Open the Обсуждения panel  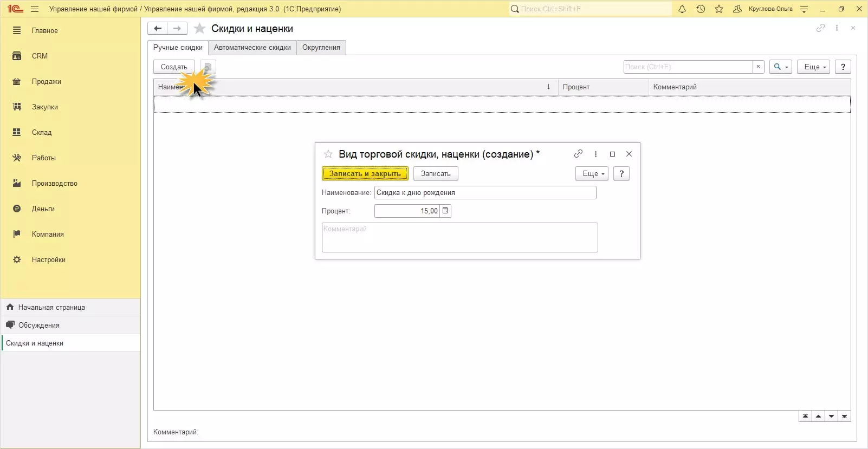coord(70,325)
